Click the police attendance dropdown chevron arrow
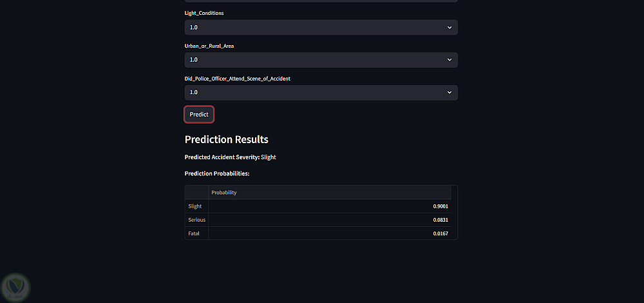This screenshot has height=303, width=644. (x=450, y=93)
